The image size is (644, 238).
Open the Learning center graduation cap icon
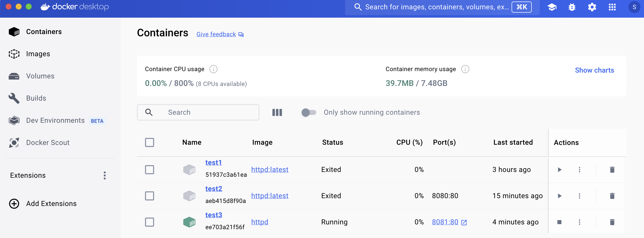coord(552,7)
